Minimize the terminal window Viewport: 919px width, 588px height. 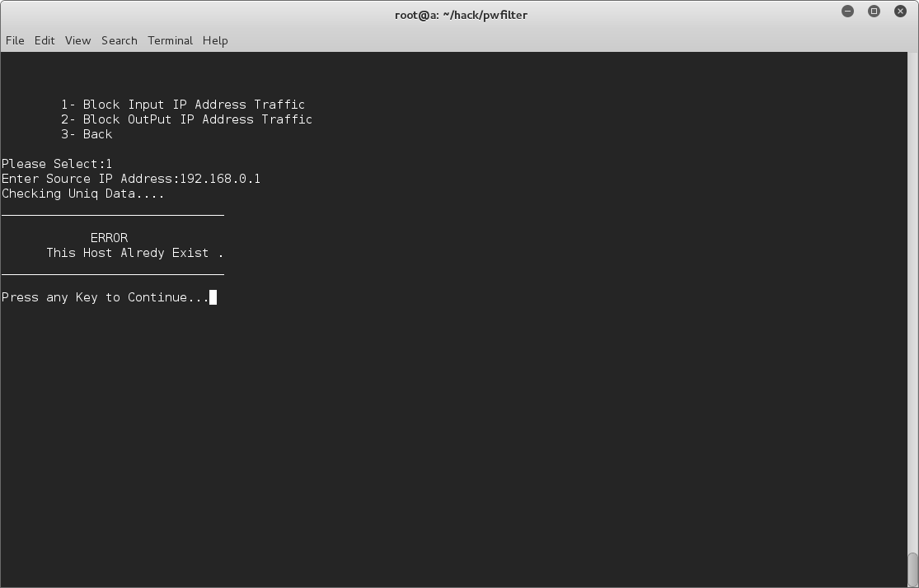point(847,12)
